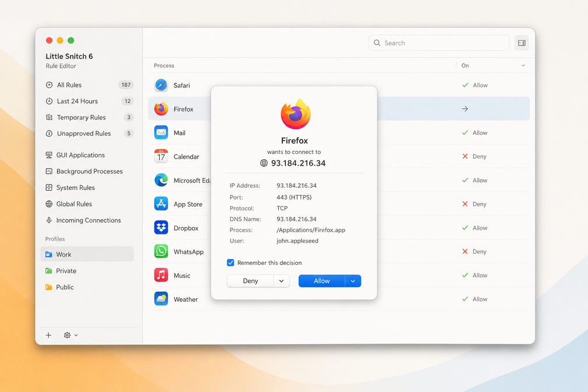The height and width of the screenshot is (392, 588).
Task: Click the Safari app icon in the list
Action: point(161,85)
